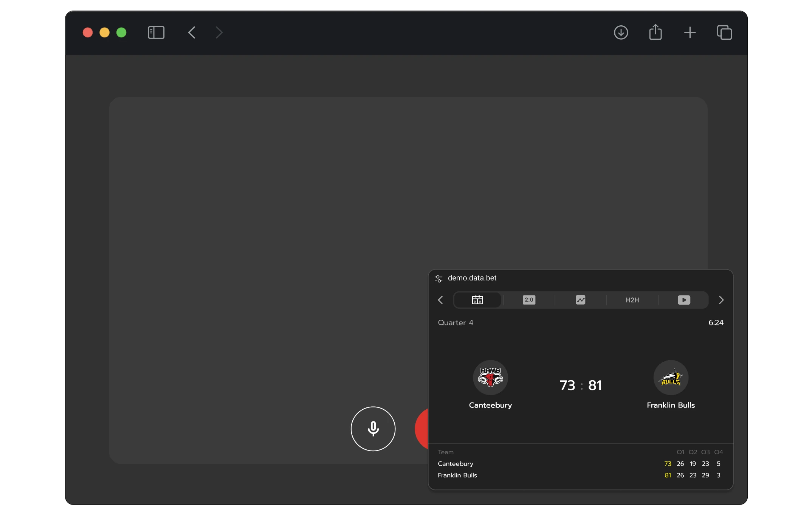Switch to the H2H tab

[632, 300]
